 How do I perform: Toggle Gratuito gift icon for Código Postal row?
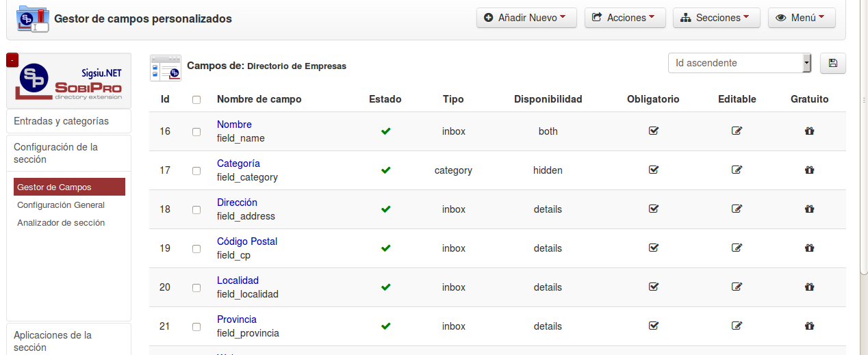[809, 248]
